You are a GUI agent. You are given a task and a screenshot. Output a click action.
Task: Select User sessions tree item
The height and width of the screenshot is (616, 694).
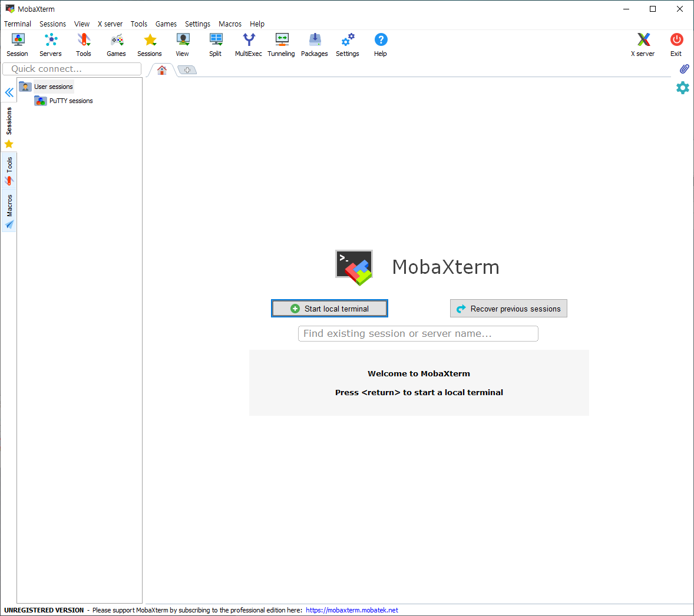54,87
